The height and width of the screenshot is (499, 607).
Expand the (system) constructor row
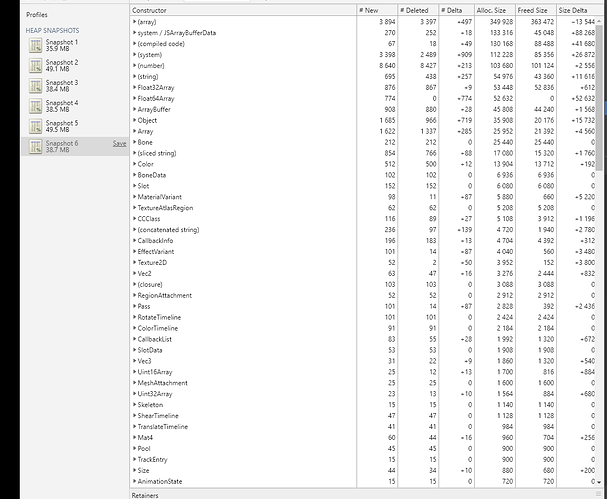tap(134, 55)
